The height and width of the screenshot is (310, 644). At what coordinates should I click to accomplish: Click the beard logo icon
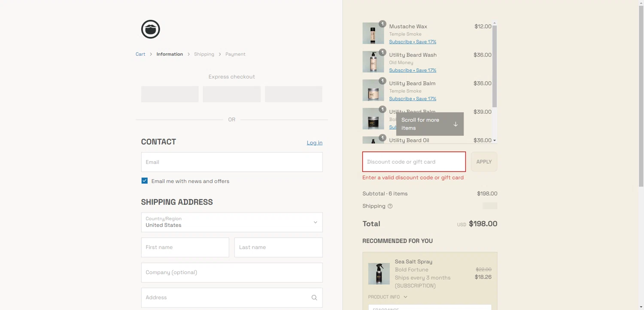pyautogui.click(x=151, y=29)
